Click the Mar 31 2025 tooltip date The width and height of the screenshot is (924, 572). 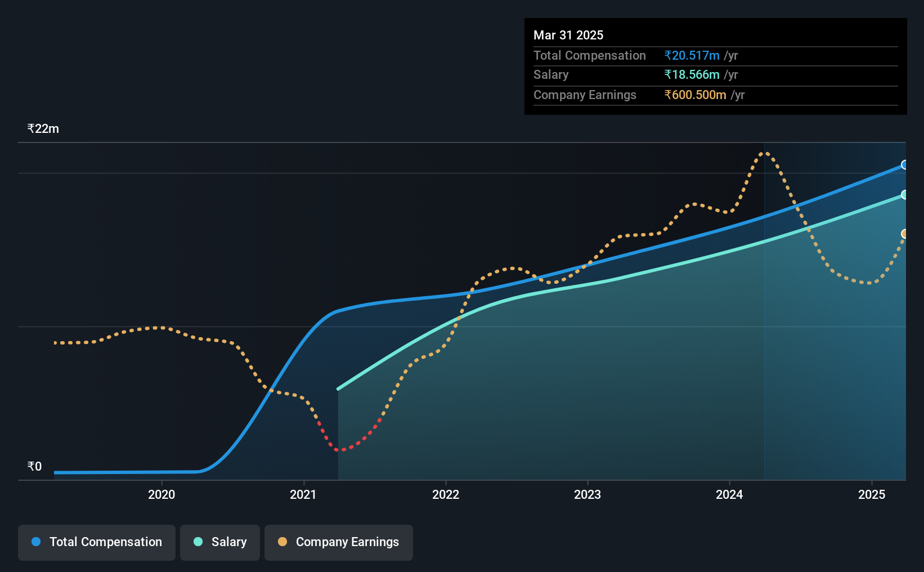click(x=568, y=35)
